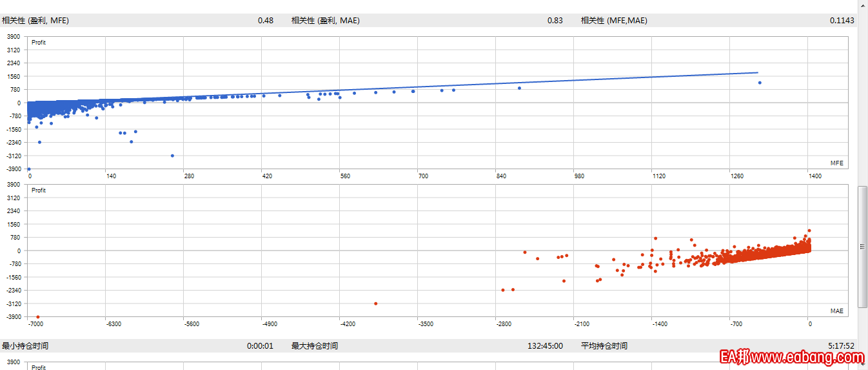Click the -6300 label on MAE axis

point(113,324)
